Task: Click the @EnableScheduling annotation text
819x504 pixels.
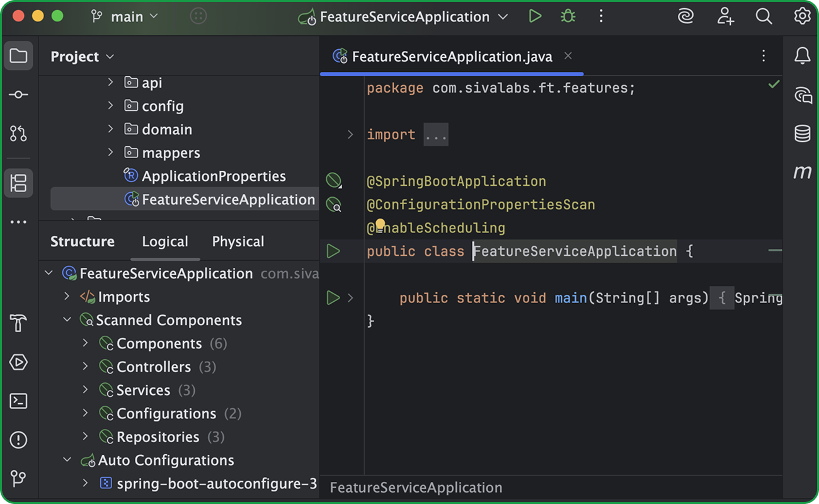Action: [436, 227]
